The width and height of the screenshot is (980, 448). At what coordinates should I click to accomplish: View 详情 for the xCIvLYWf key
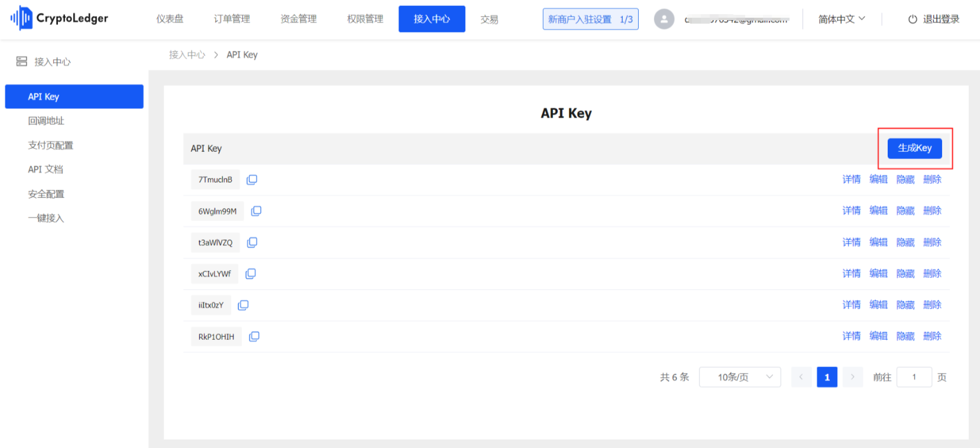pyautogui.click(x=852, y=274)
